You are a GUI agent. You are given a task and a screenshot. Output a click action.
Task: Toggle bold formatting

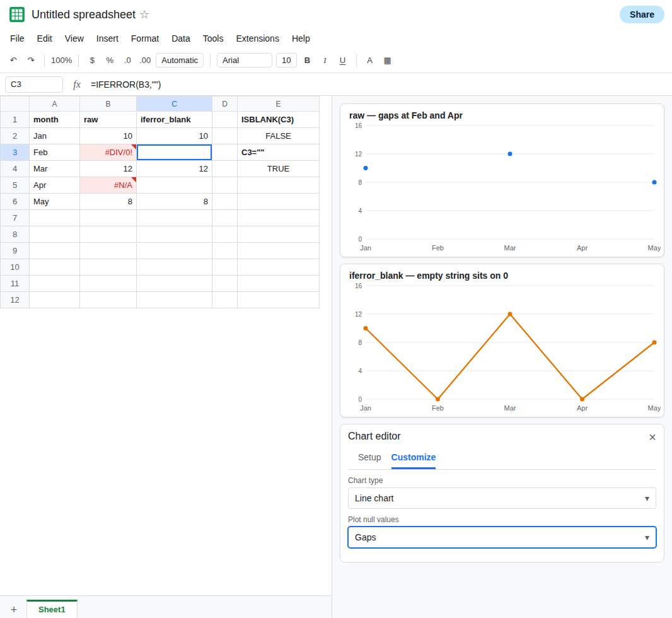tap(307, 61)
